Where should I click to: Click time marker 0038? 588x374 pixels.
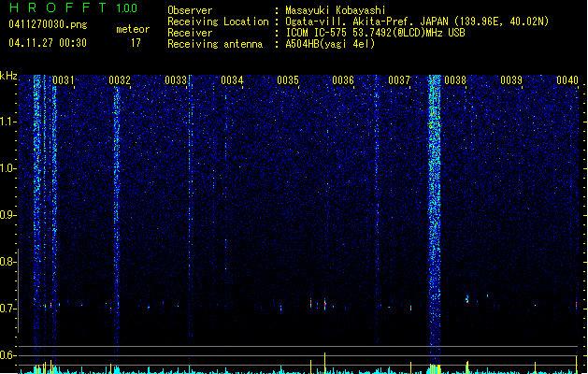455,80
